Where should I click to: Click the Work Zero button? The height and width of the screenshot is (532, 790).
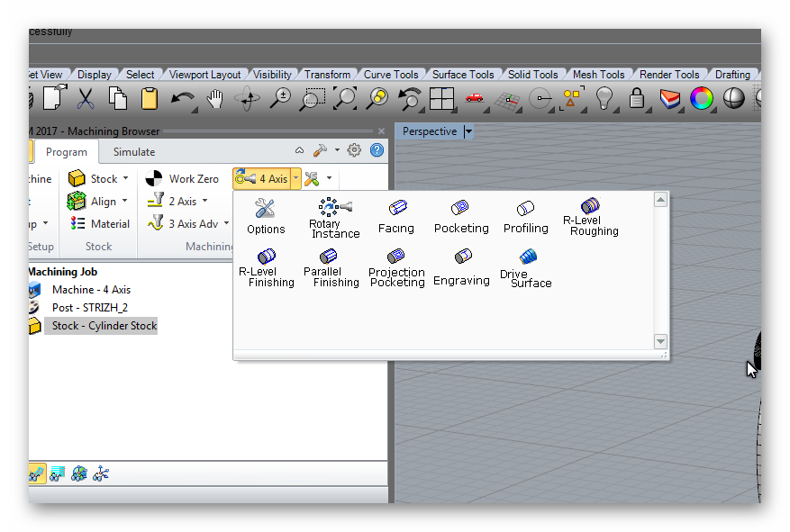(x=183, y=179)
